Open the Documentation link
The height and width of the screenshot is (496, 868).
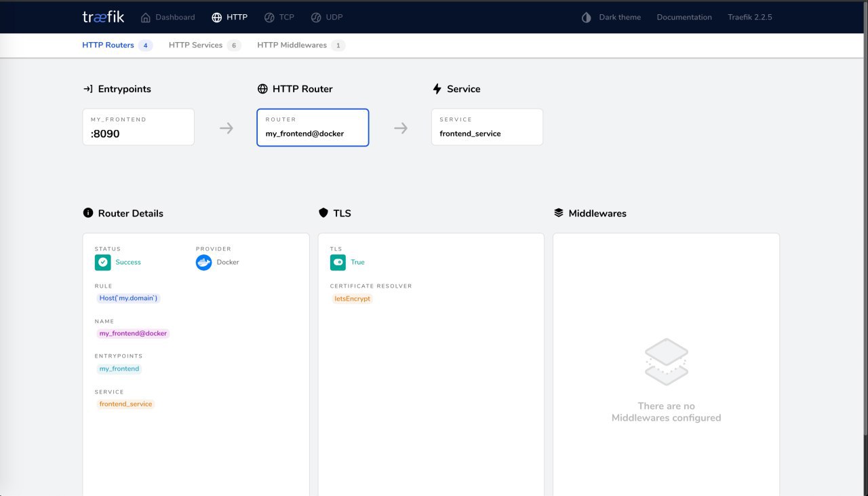tap(684, 18)
